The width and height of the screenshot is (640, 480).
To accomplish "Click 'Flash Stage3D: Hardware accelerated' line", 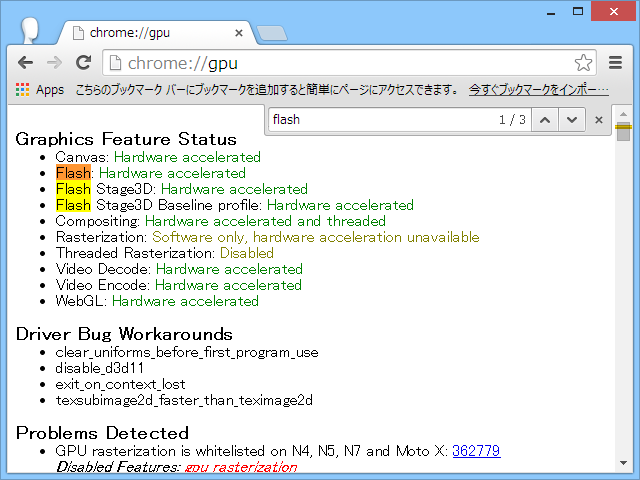I will point(182,189).
